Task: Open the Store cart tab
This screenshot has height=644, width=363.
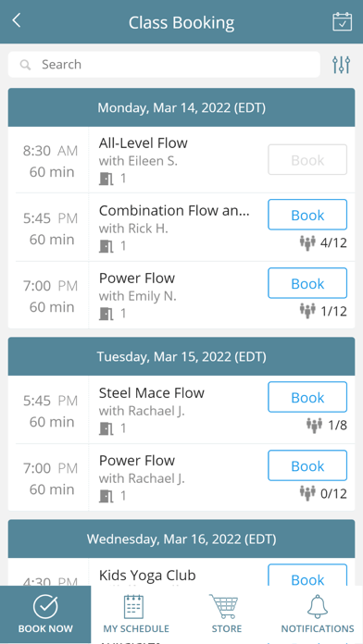Action: click(x=227, y=614)
